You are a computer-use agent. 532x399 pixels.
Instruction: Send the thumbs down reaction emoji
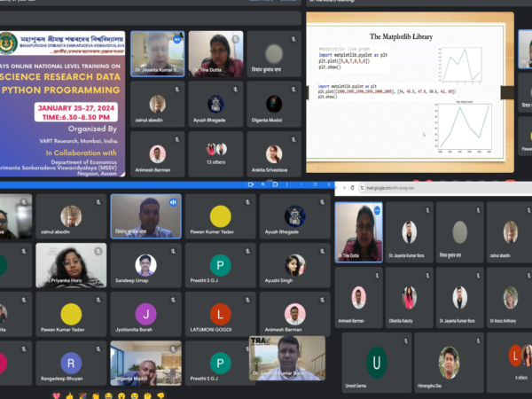click(160, 395)
